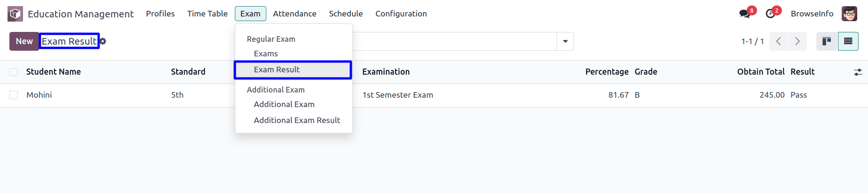Viewport: 868px width, 193px height.
Task: Click the Education Management app logo icon
Action: click(15, 14)
